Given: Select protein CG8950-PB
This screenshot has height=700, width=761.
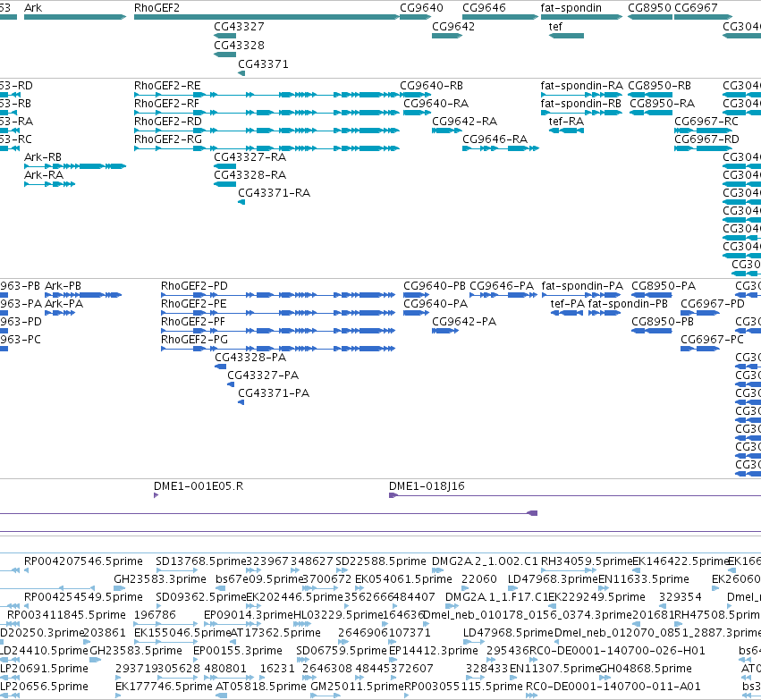Looking at the screenshot, I should pyautogui.click(x=652, y=331).
